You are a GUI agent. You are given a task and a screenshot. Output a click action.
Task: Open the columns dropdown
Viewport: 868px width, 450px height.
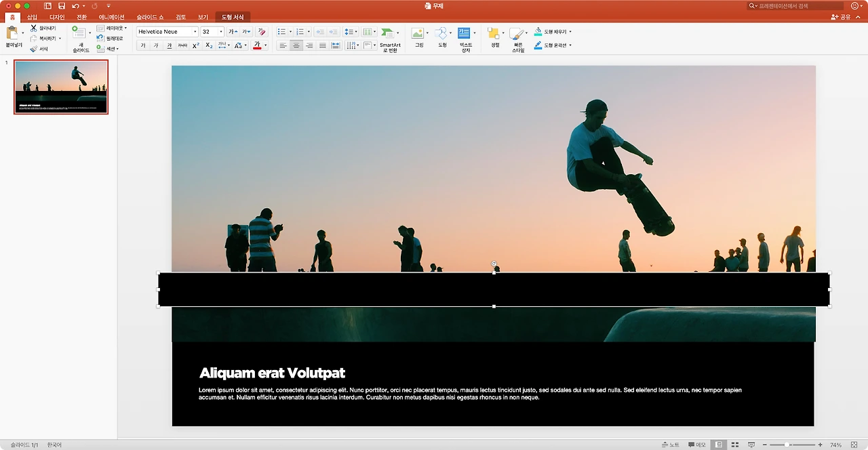coord(370,32)
